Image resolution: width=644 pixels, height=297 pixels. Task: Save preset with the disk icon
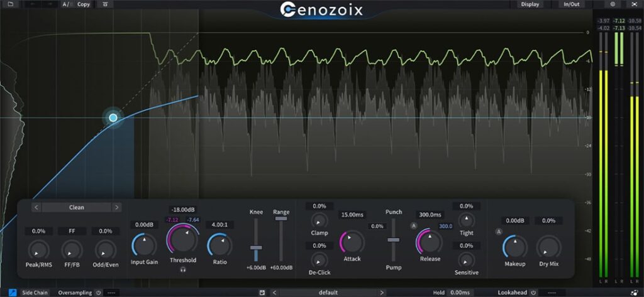pyautogui.click(x=262, y=293)
